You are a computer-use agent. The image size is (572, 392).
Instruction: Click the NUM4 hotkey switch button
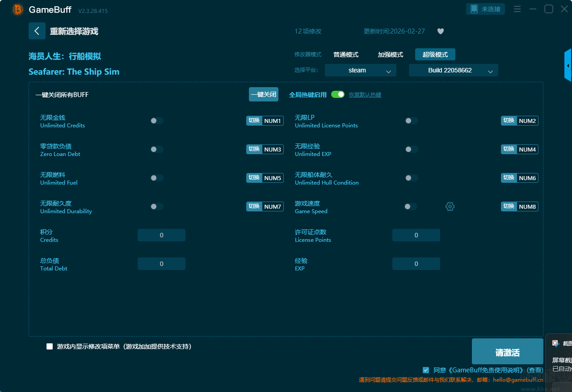[520, 149]
